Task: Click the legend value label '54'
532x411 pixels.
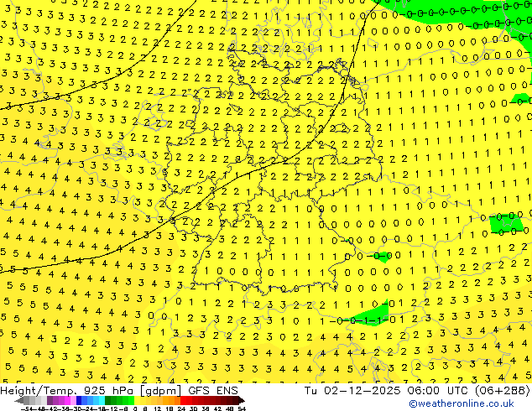Action: point(241,409)
